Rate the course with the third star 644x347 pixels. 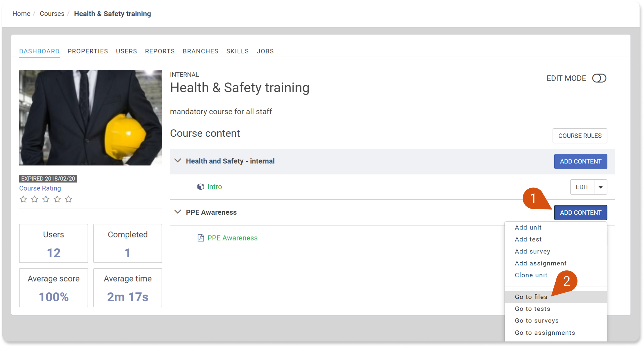click(46, 199)
